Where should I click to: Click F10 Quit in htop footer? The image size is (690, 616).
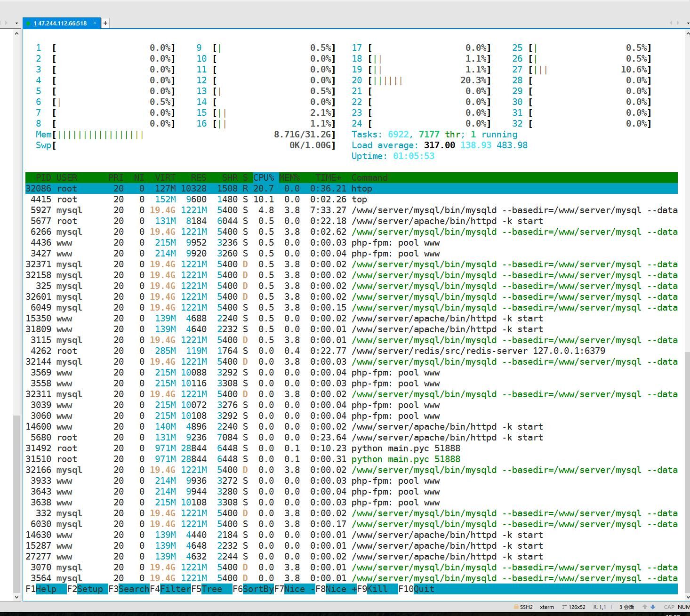(417, 589)
